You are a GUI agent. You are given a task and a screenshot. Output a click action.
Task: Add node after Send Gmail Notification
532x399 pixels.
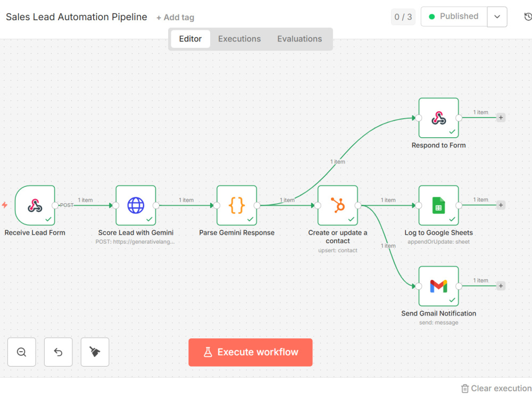pos(501,286)
